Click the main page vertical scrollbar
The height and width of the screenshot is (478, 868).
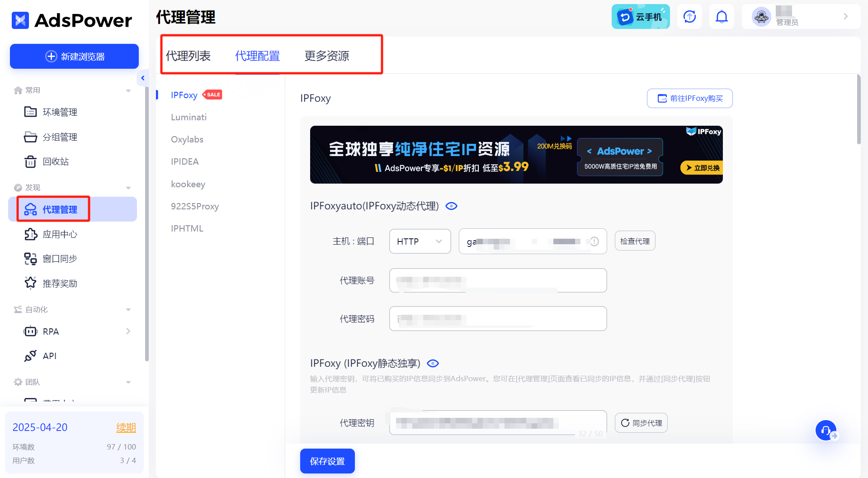point(859,109)
